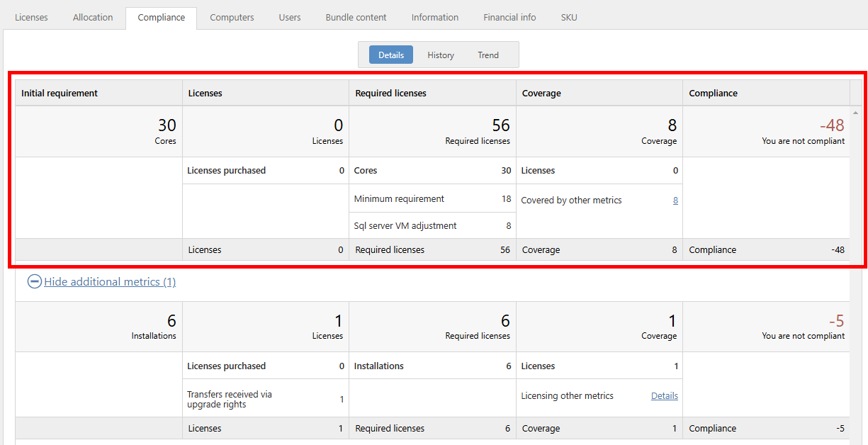868x445 pixels.
Task: Switch to History view
Action: click(x=441, y=55)
